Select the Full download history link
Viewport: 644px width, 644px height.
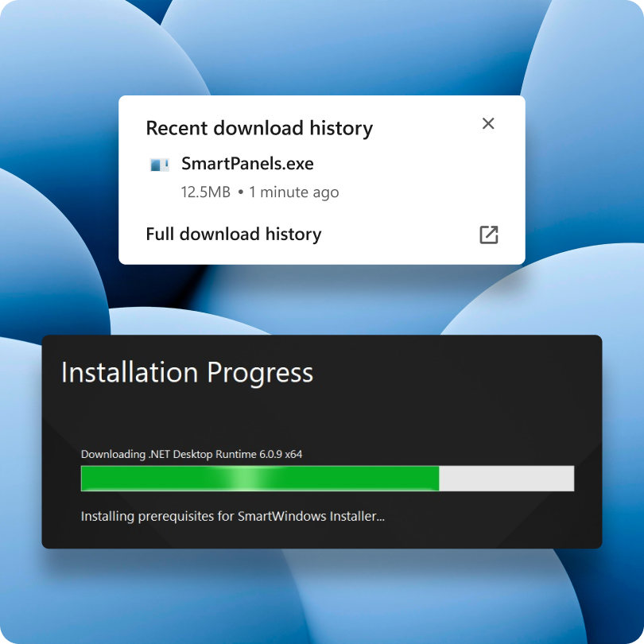tap(234, 234)
